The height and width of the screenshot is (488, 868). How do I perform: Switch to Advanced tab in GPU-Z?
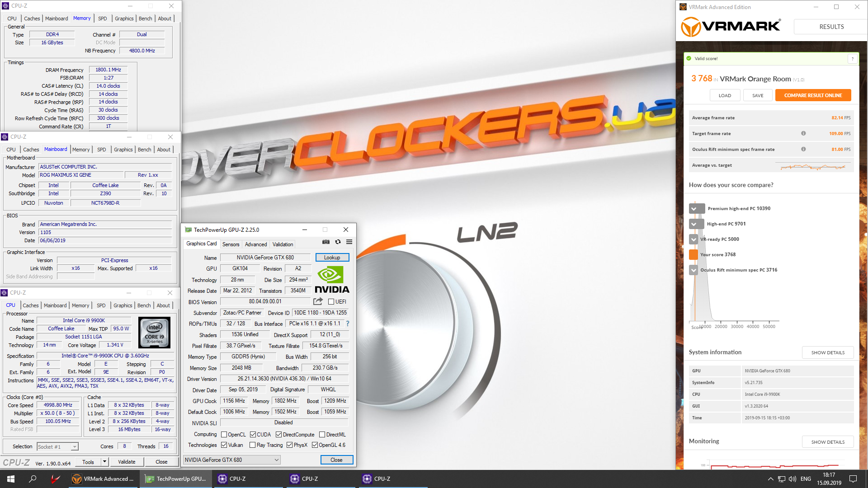[256, 244]
